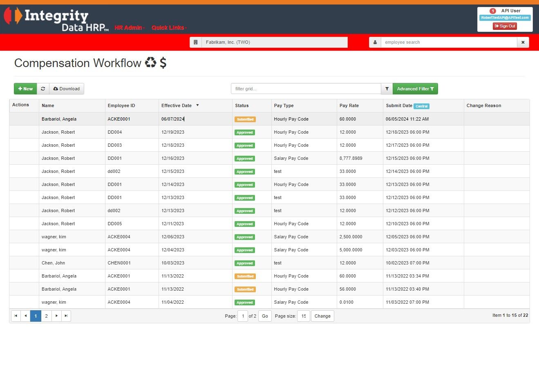The height and width of the screenshot is (392, 539).
Task: Click the refresh grid icon button
Action: pyautogui.click(x=43, y=89)
